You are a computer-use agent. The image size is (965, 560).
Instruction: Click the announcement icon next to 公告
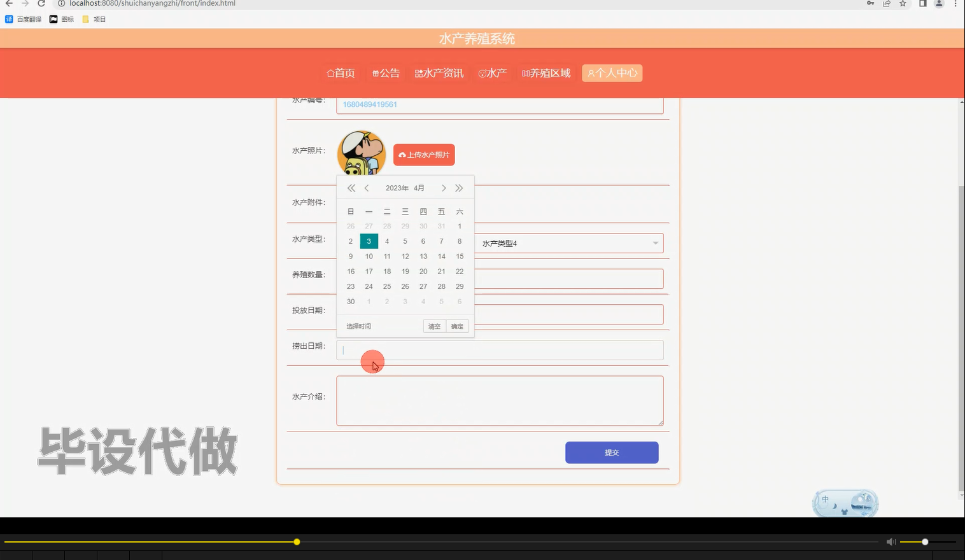(x=375, y=73)
